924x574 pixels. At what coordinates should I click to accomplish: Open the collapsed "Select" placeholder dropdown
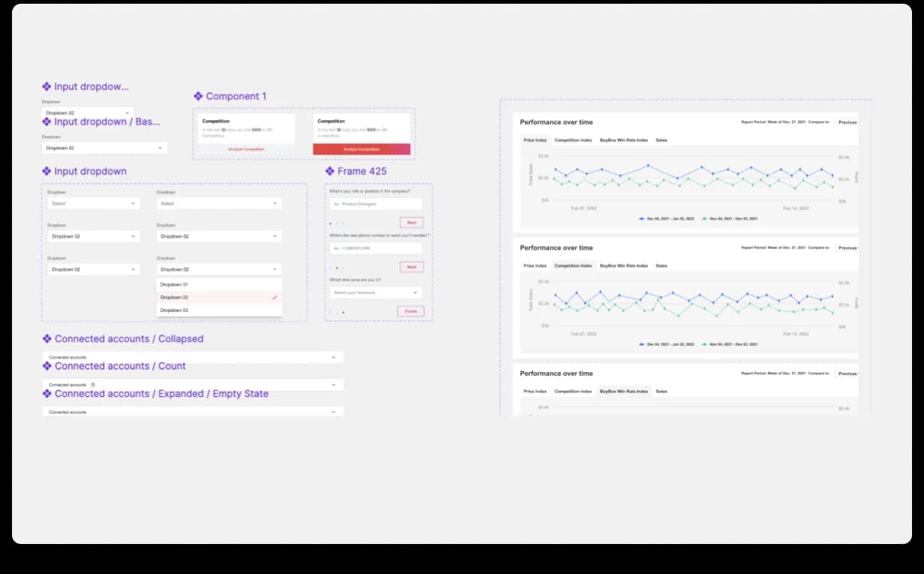[93, 203]
